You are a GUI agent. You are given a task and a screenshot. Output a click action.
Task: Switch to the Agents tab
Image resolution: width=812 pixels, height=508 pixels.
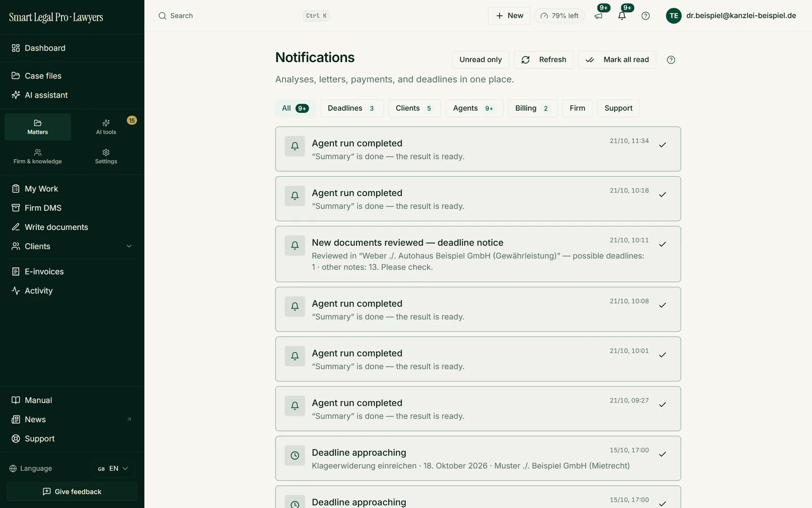click(x=474, y=108)
